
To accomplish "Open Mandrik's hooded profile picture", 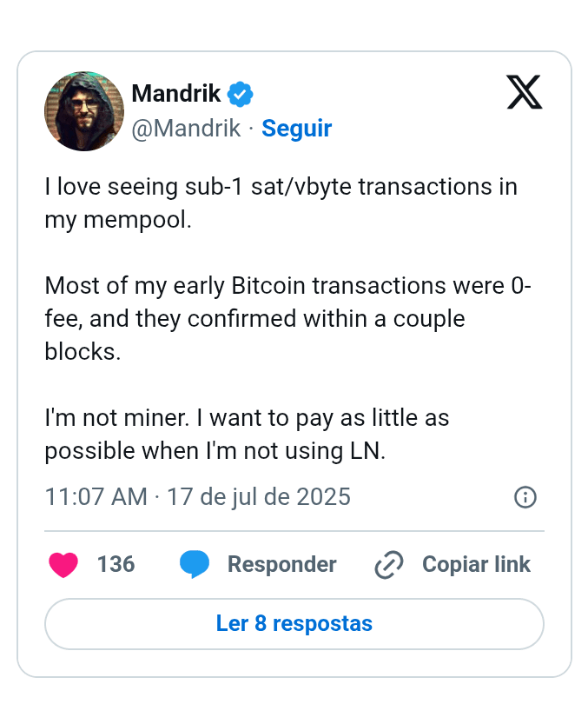I will 84,111.
